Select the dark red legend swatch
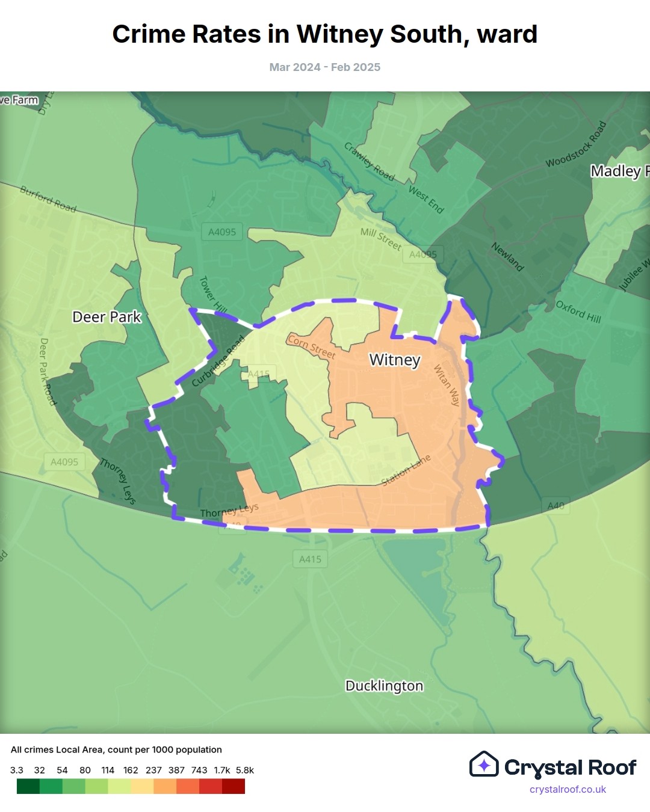The height and width of the screenshot is (812, 650). coord(234,786)
